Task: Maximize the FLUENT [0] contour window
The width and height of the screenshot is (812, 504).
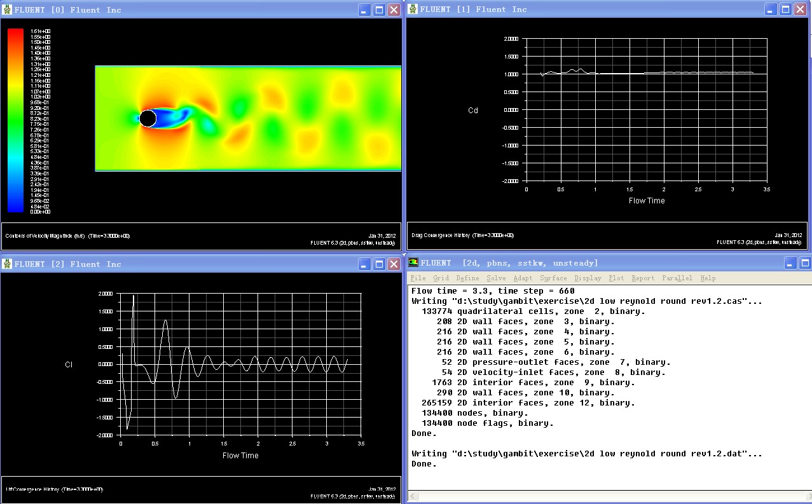Action: click(x=379, y=10)
